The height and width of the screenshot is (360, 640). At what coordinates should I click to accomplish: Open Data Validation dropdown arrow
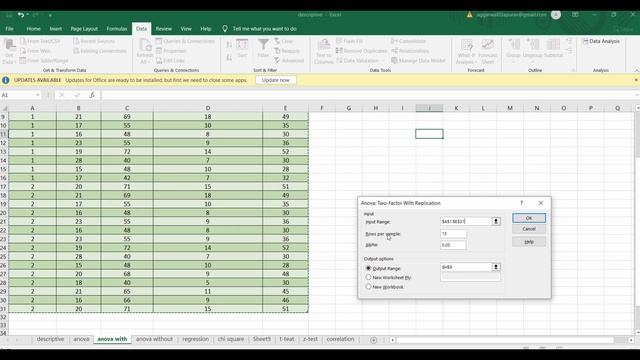[x=384, y=60]
